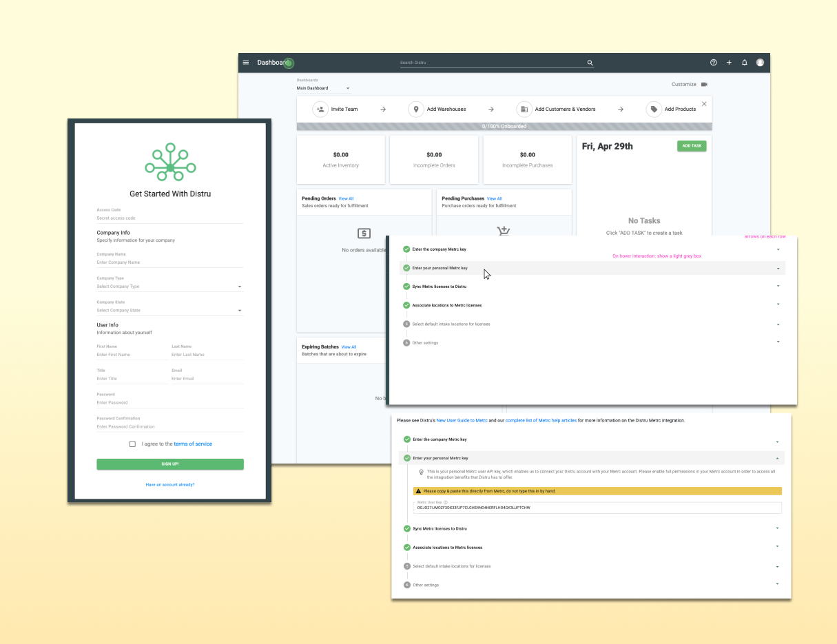Click View All next to Pending Orders

tap(346, 198)
